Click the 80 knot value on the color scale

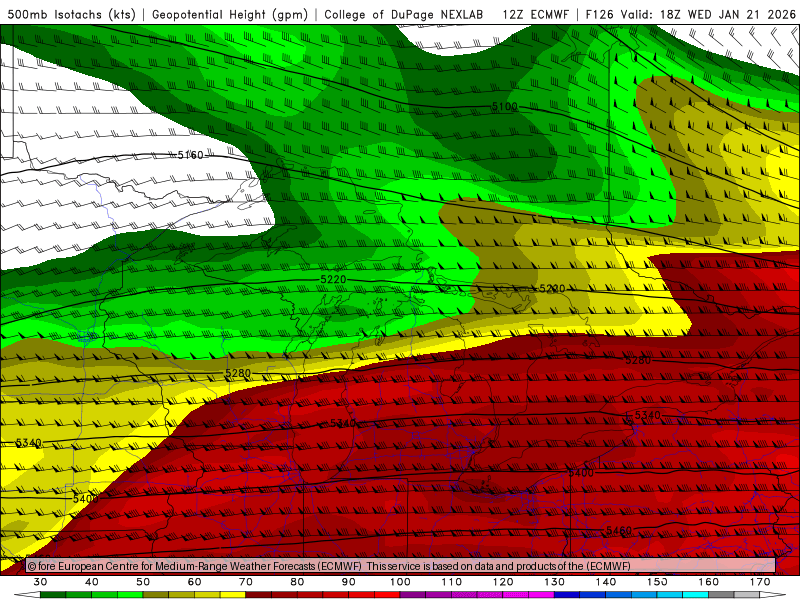(x=297, y=582)
